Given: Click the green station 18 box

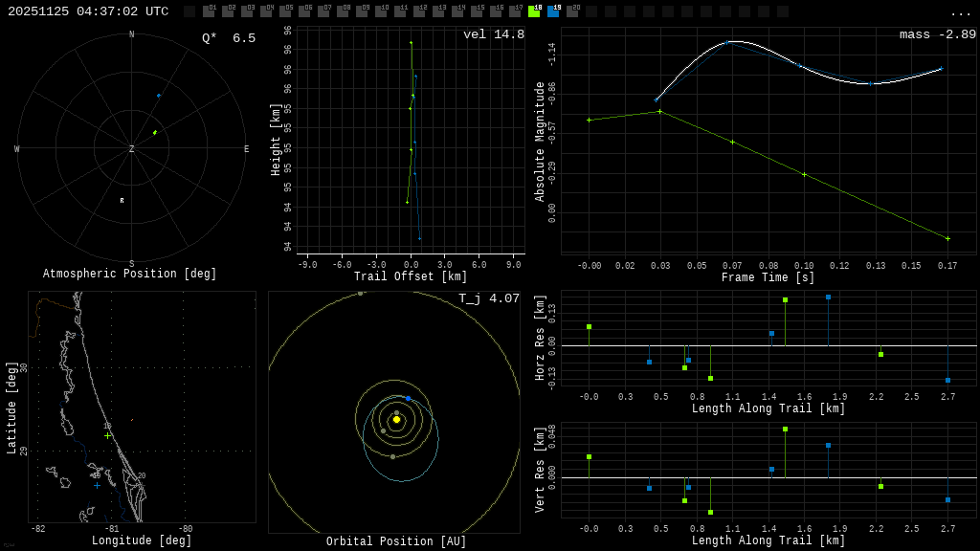Looking at the screenshot, I should (x=534, y=11).
